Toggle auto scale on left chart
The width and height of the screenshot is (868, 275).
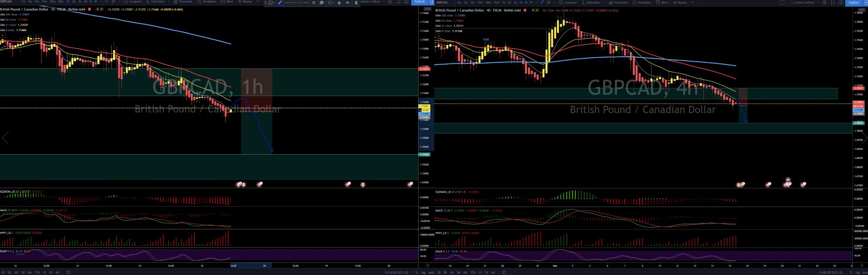(x=431, y=273)
